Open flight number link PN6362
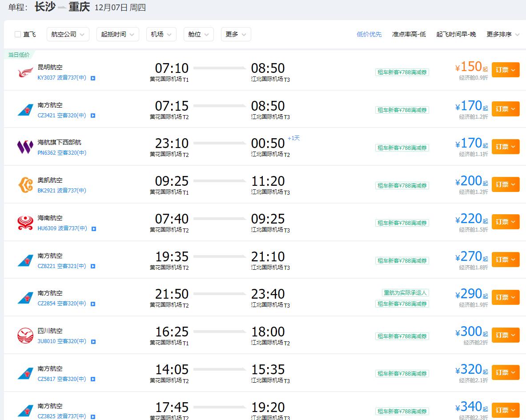This screenshot has width=526, height=420. point(47,153)
